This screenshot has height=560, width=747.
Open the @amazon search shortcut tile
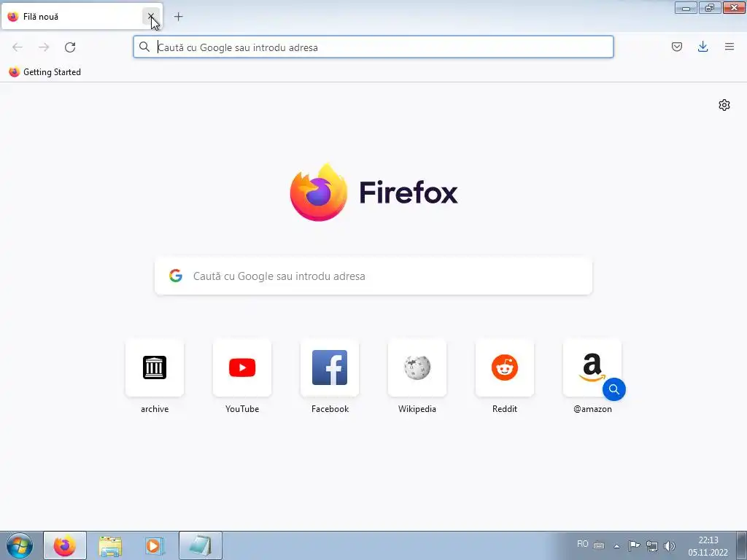[592, 367]
